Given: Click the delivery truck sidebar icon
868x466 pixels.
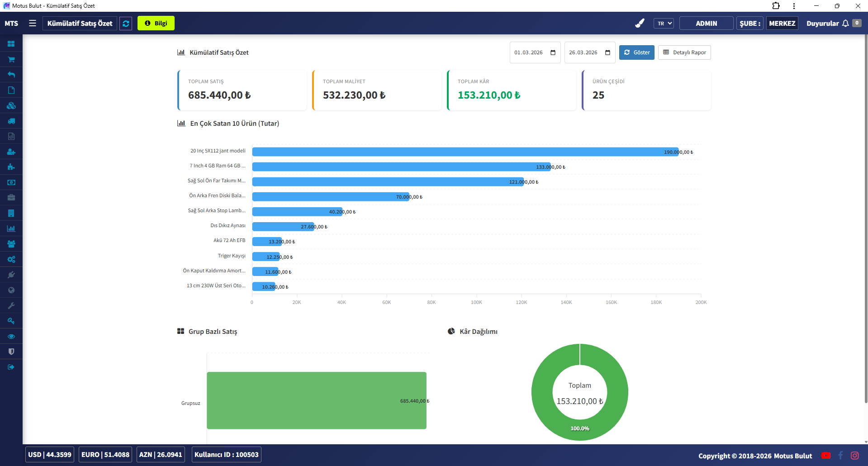Looking at the screenshot, I should coord(11,121).
